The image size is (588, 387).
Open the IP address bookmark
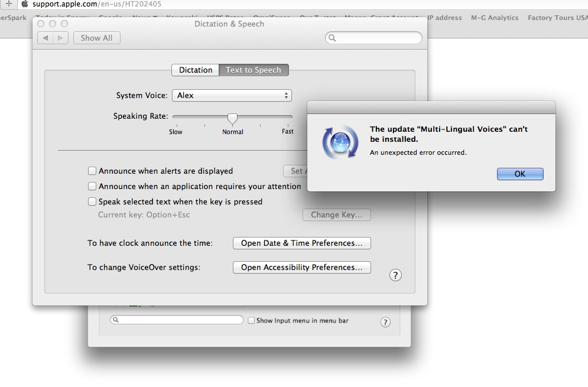click(x=444, y=18)
